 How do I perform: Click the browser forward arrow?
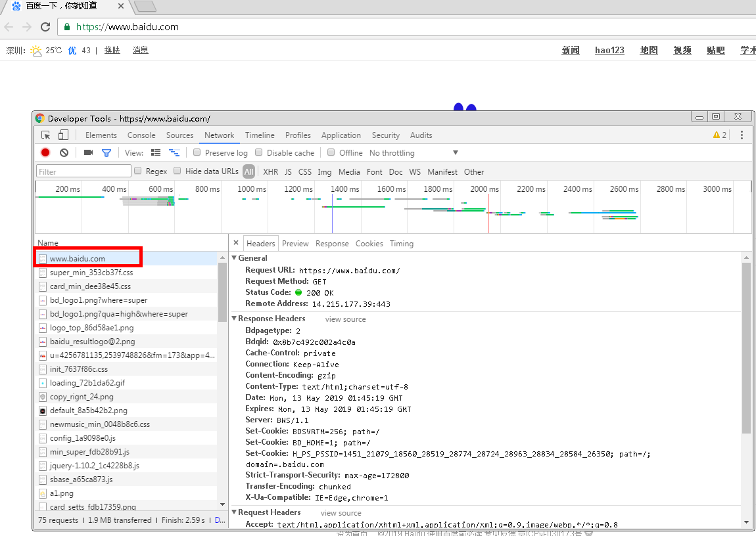coord(27,27)
